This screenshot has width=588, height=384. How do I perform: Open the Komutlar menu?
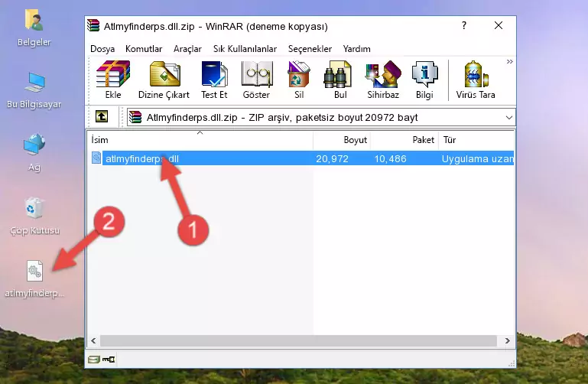pos(144,49)
